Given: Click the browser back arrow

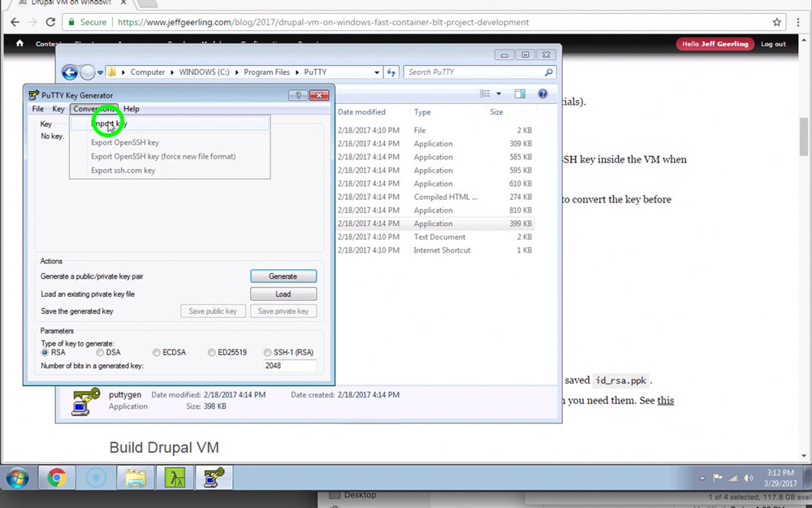Looking at the screenshot, I should [15, 22].
